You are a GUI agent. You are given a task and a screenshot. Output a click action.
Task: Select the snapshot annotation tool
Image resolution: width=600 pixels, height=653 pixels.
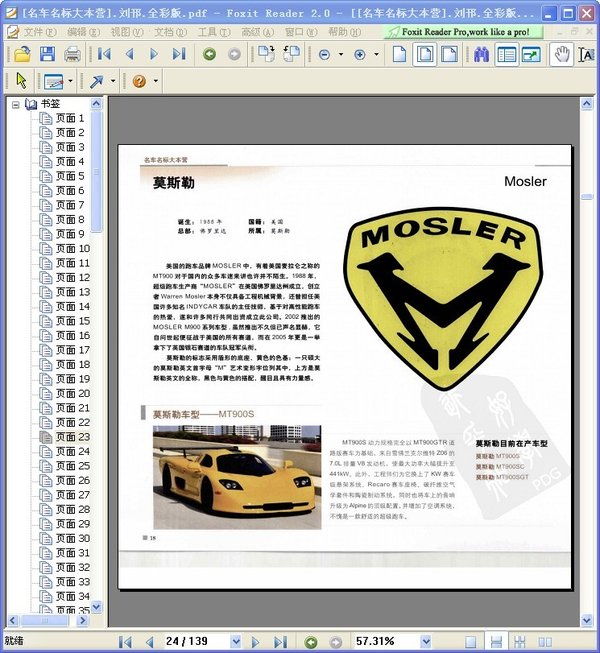coord(54,81)
